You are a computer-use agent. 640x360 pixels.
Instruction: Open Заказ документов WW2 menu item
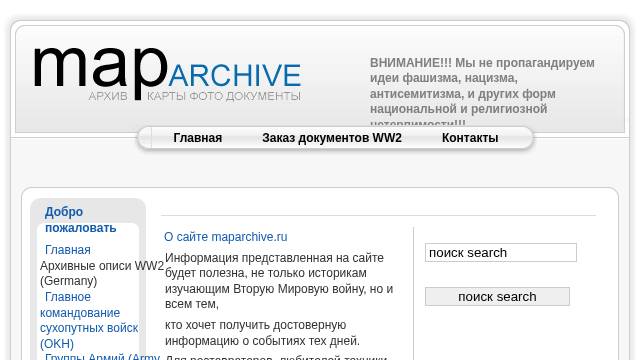332,138
